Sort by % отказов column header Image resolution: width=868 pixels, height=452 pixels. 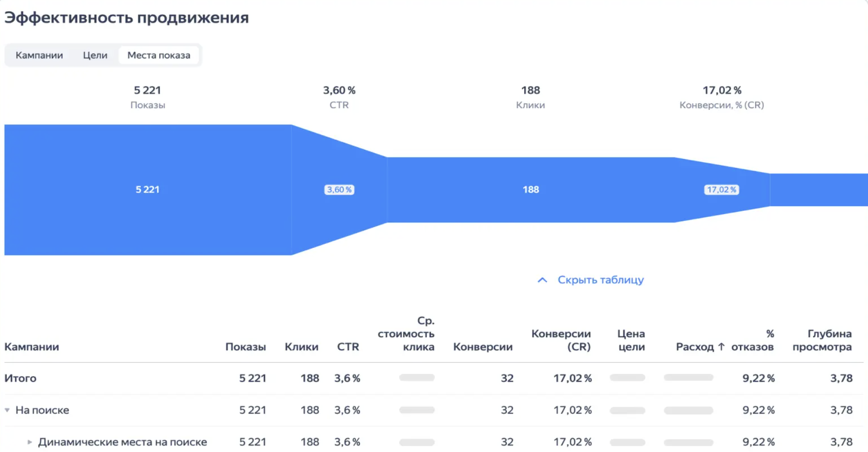coord(752,340)
